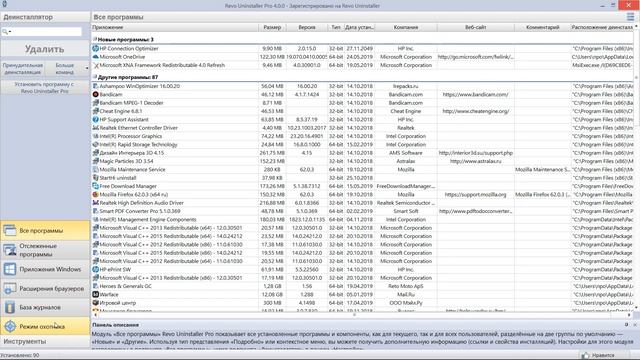Click the HP Support Assistant icon
This screenshot has width=640, height=360.
tap(96, 120)
